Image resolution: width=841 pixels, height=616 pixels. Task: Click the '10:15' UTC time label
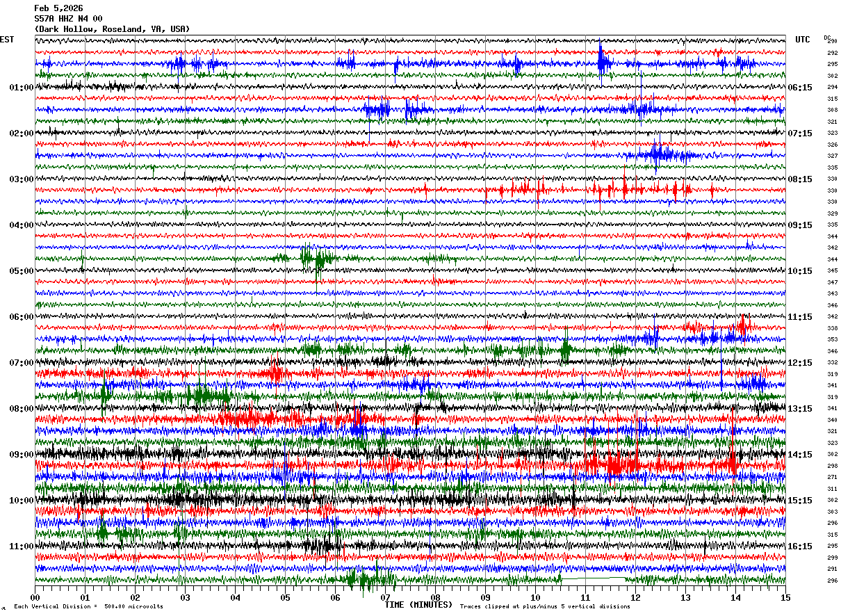click(801, 271)
